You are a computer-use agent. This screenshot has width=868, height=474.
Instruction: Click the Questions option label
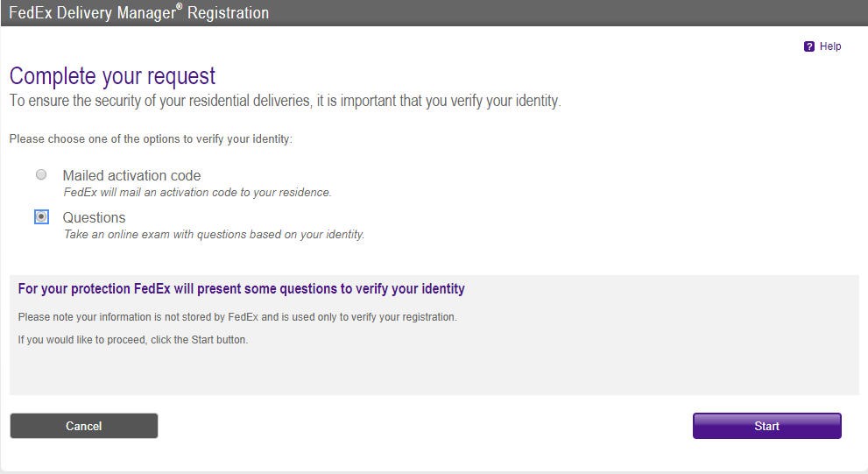click(x=94, y=217)
